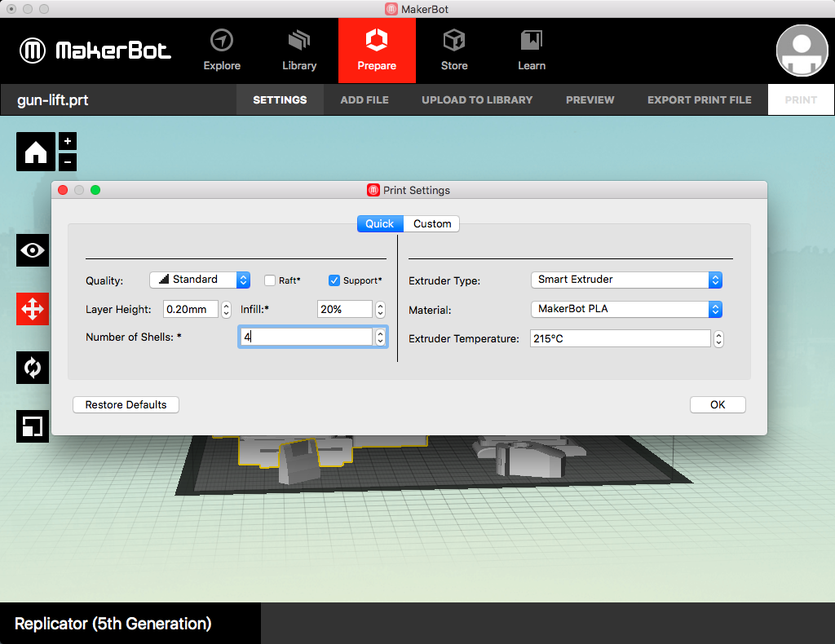Open the Library section

[299, 51]
